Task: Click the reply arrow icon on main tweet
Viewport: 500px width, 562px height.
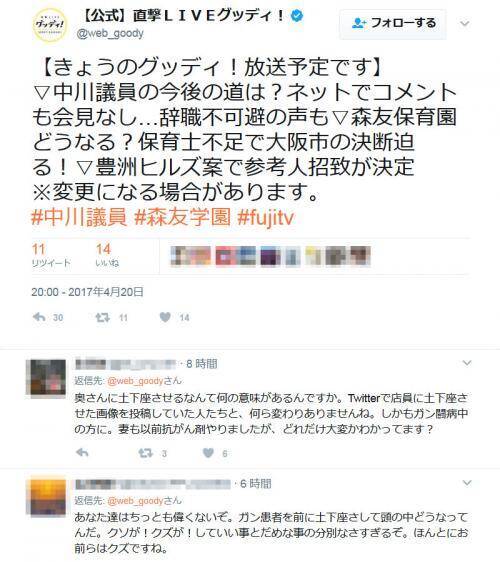Action: [39, 317]
